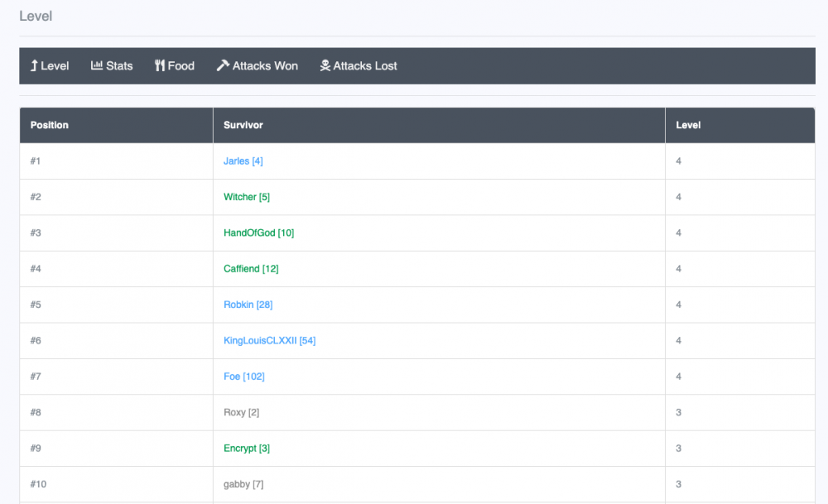Image resolution: width=828 pixels, height=504 pixels.
Task: Open the Foe [102] profile
Action: [243, 377]
